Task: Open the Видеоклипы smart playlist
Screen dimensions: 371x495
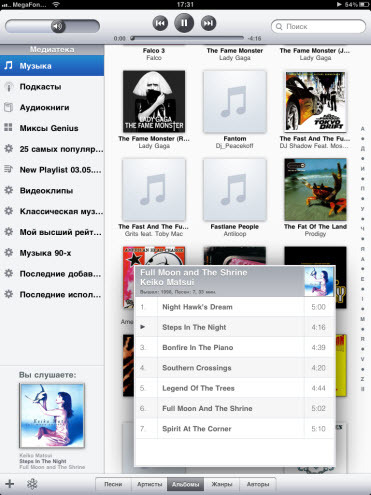Action: coord(52,190)
